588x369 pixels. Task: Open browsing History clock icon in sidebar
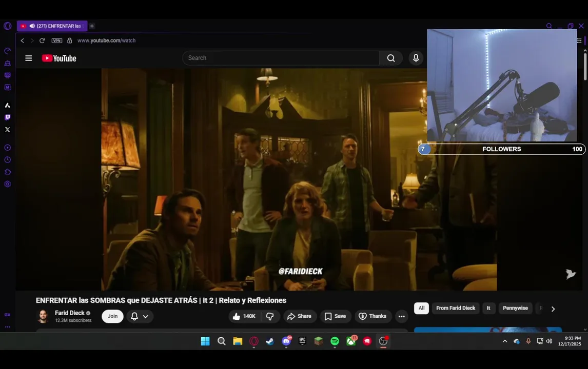[x=8, y=159]
